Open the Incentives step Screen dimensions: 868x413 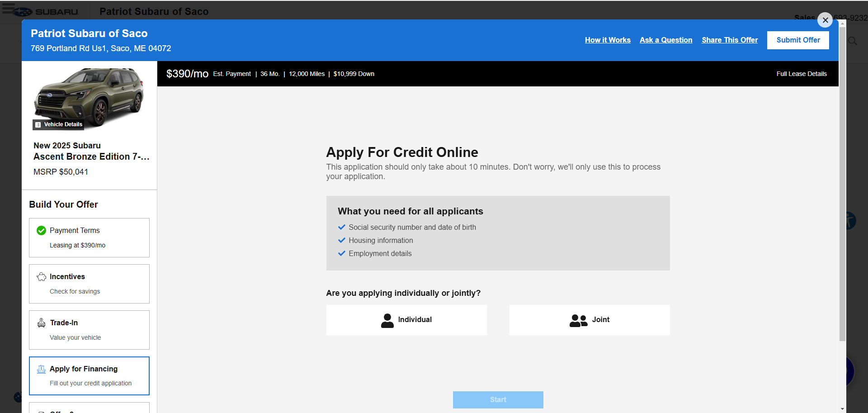click(x=89, y=284)
